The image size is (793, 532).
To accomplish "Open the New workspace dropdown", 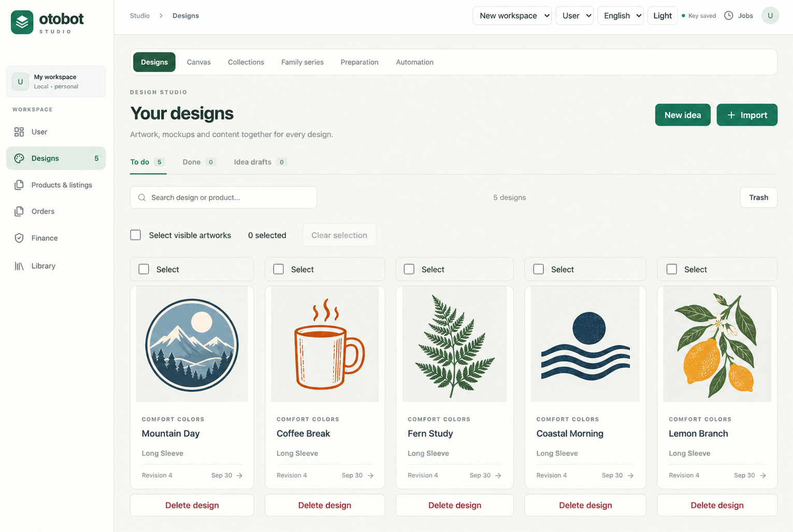I will (512, 16).
